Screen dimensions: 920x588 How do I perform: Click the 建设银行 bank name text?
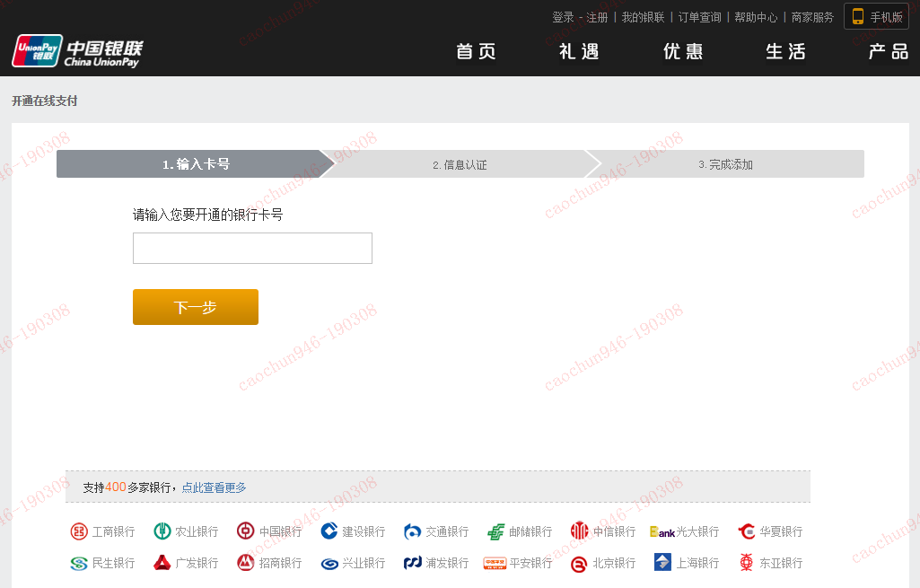(x=364, y=531)
